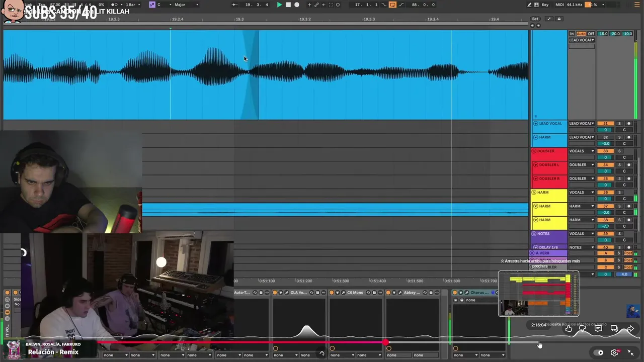
Task: Toggle the Punch-In switch icon
Action: point(384,5)
